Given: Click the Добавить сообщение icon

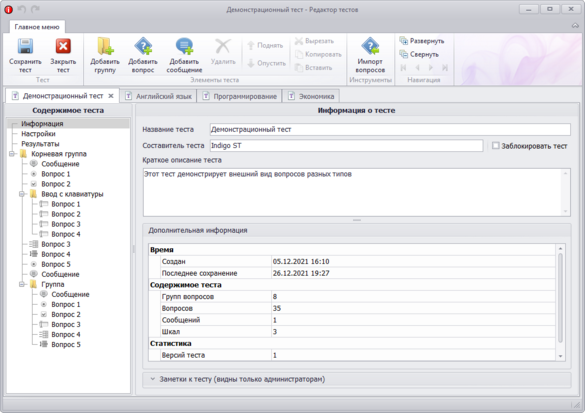Looking at the screenshot, I should point(184,46).
